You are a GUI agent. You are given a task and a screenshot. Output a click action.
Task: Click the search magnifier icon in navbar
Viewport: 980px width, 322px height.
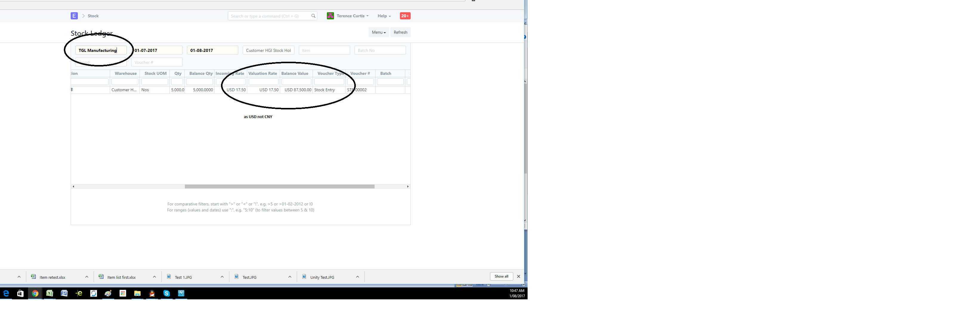click(x=313, y=16)
